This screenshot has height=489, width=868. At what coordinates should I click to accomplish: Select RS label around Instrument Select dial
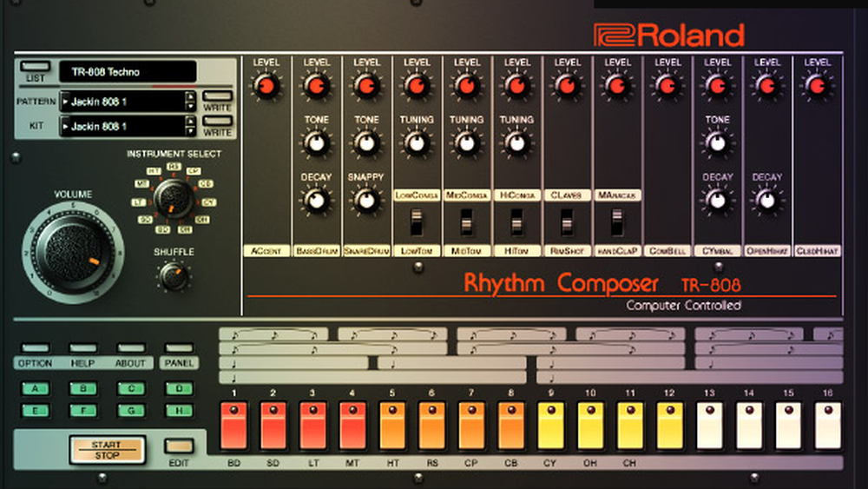174,166
